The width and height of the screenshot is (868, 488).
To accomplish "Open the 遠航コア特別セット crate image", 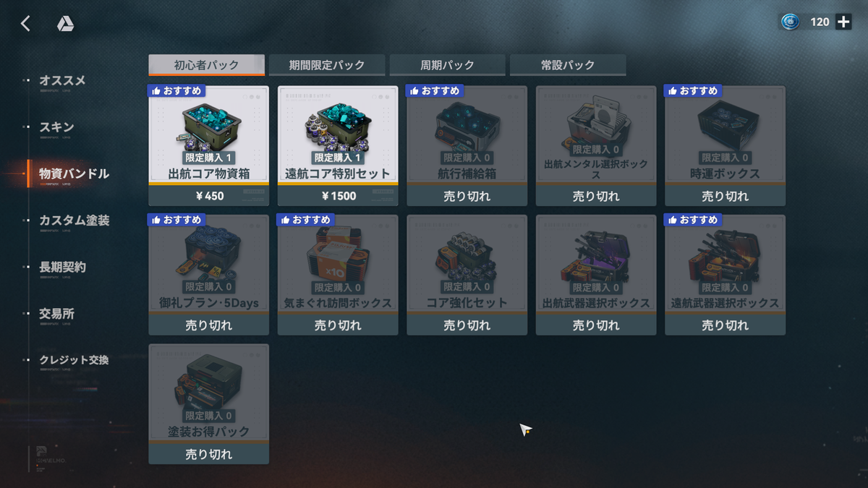I will [338, 125].
